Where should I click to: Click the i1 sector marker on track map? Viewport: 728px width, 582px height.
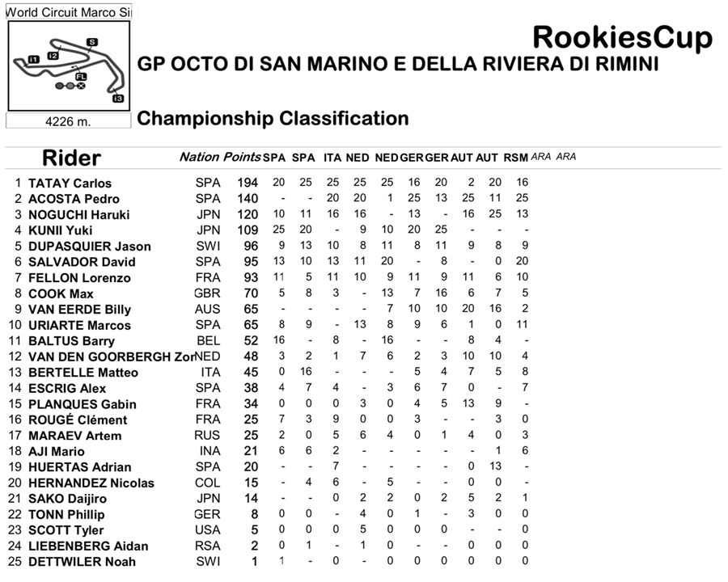click(x=32, y=59)
